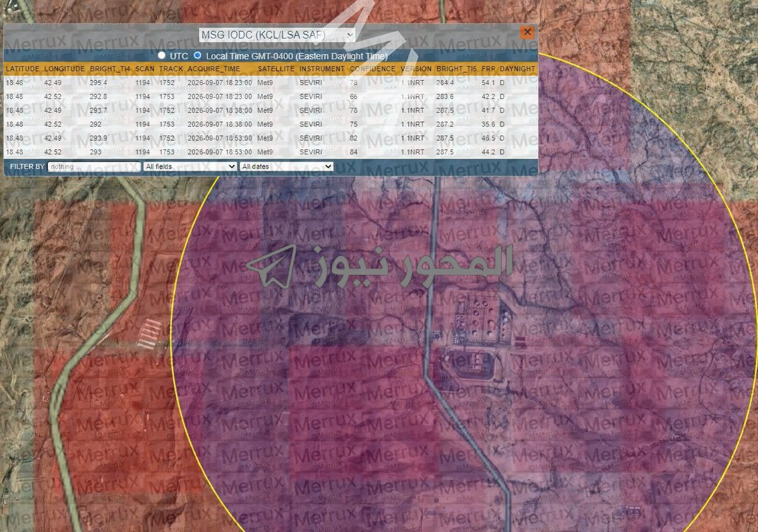The width and height of the screenshot is (758, 532).
Task: Select the Local Time GMT-0400 radio button
Action: (197, 56)
